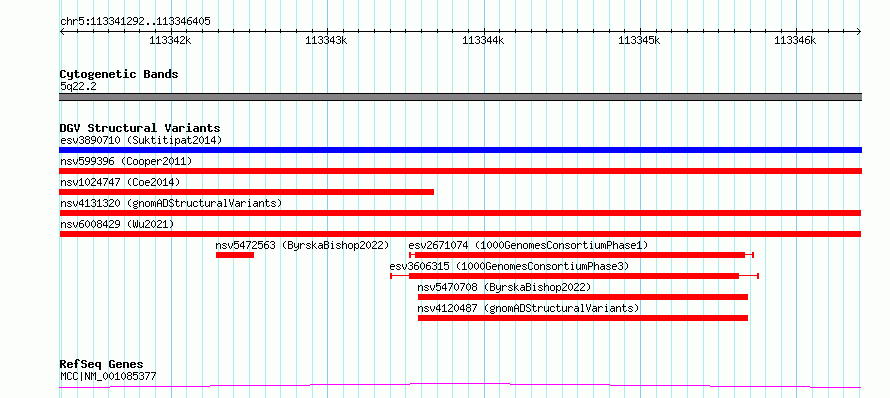Click the nsv6008429 (Wu2021) label
Viewport: 890px width, 398px height.
[x=117, y=224]
